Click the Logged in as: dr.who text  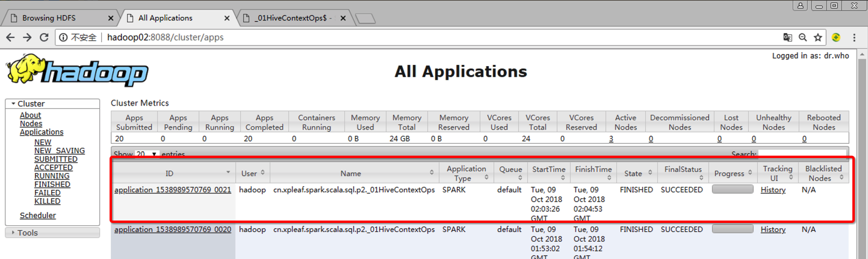(810, 56)
